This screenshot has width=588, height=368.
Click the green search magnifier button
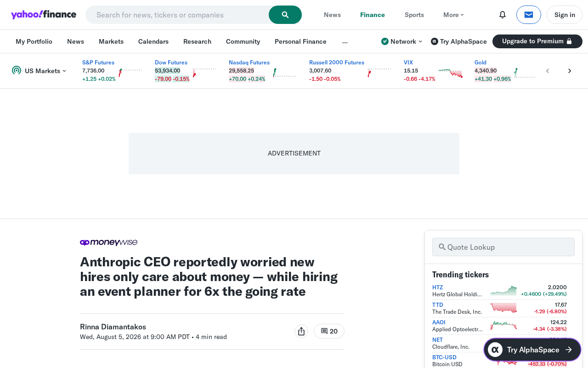pos(285,15)
